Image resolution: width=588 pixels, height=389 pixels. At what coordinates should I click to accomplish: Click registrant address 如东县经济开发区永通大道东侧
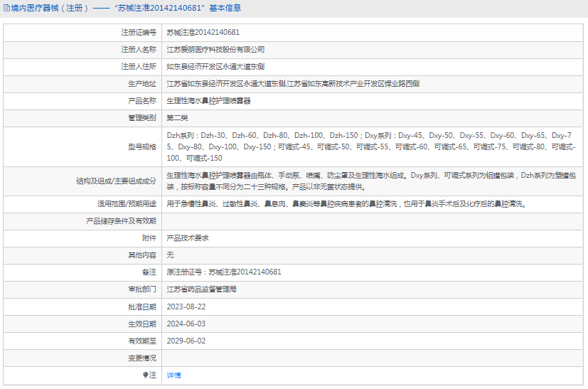coord(215,66)
